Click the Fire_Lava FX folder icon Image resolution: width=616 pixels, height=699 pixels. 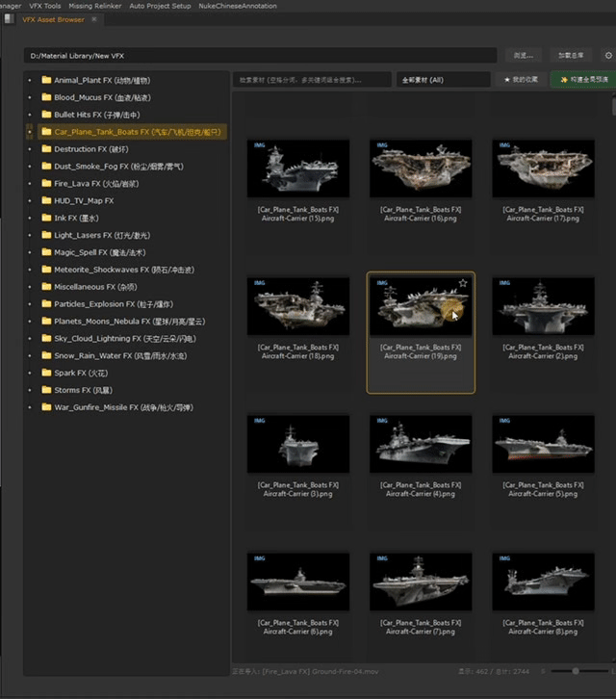pyautogui.click(x=46, y=183)
